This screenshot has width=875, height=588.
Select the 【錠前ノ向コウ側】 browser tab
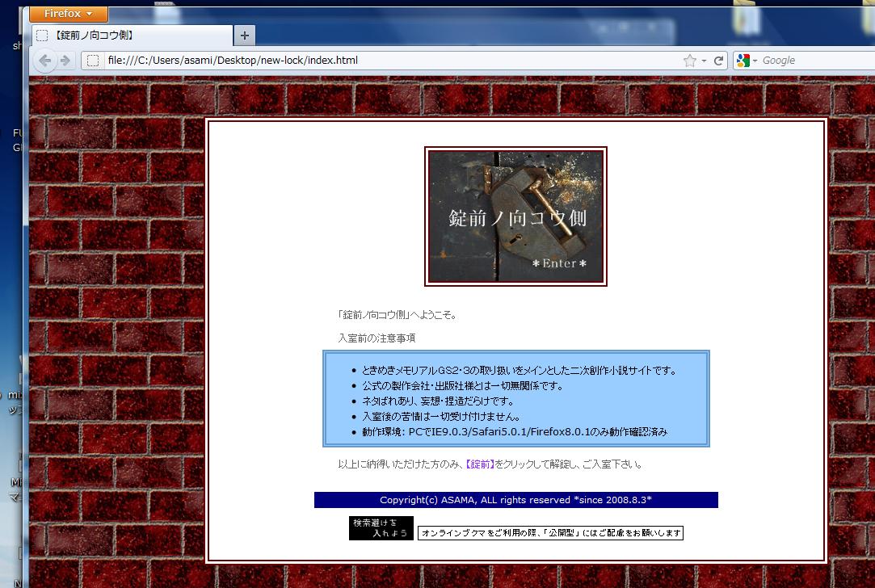coord(133,36)
